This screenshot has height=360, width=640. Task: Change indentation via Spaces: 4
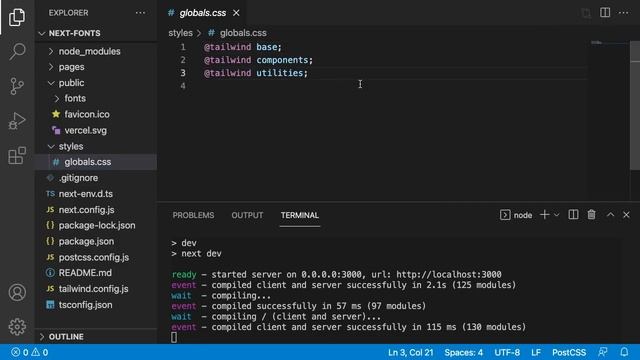click(464, 352)
